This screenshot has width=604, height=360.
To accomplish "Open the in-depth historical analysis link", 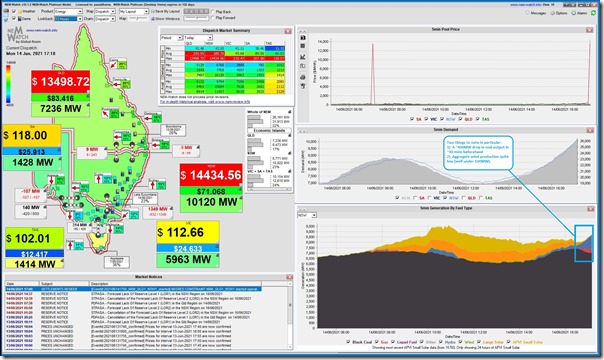I will [205, 102].
